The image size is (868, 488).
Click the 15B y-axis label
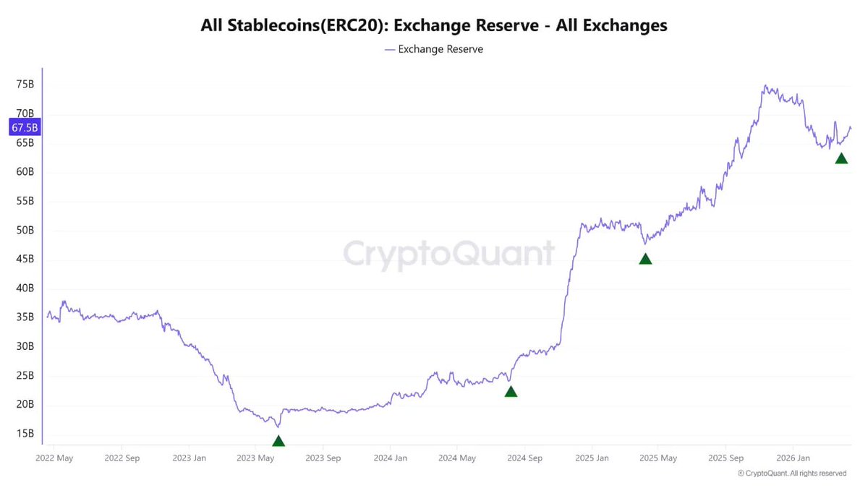coord(25,433)
